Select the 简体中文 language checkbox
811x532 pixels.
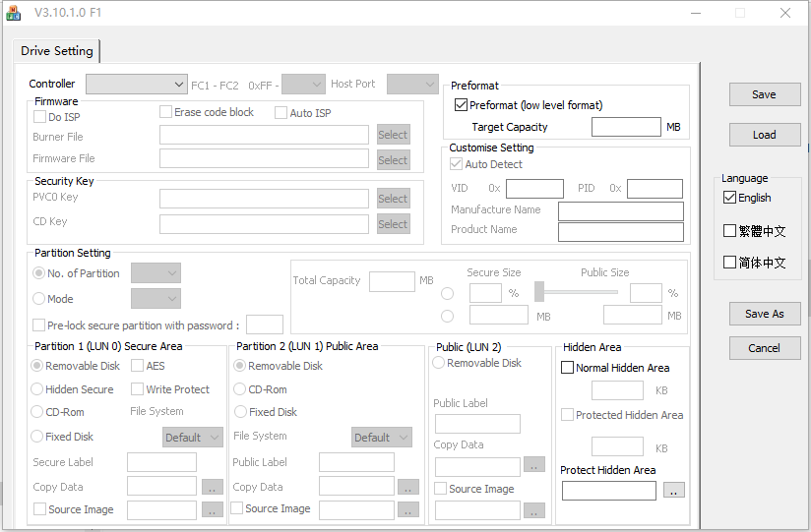(x=729, y=263)
